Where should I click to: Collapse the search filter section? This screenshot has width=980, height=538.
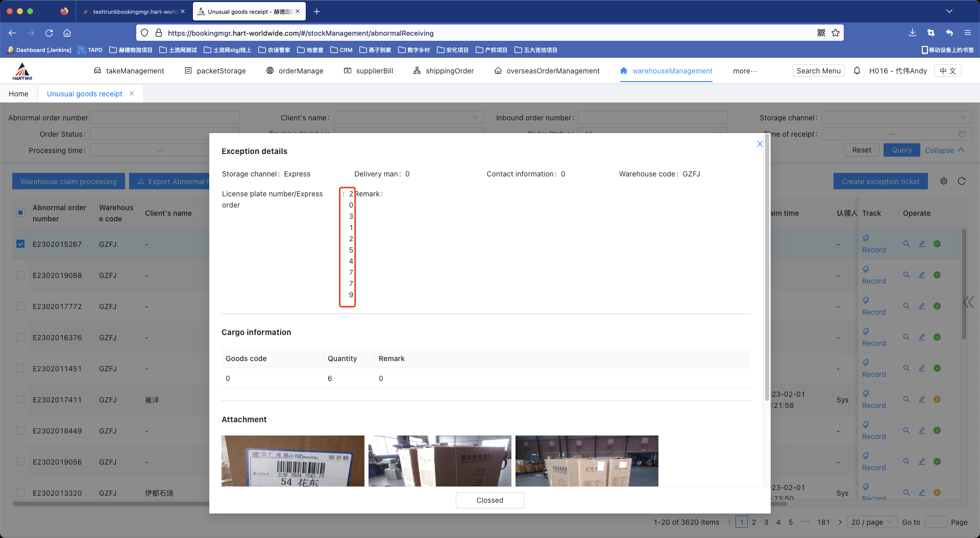pos(944,150)
